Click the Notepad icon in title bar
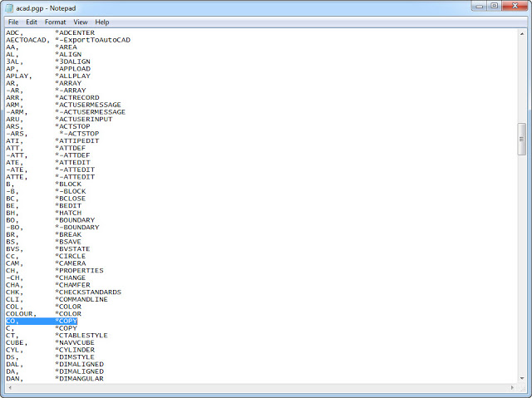 tap(9, 7)
